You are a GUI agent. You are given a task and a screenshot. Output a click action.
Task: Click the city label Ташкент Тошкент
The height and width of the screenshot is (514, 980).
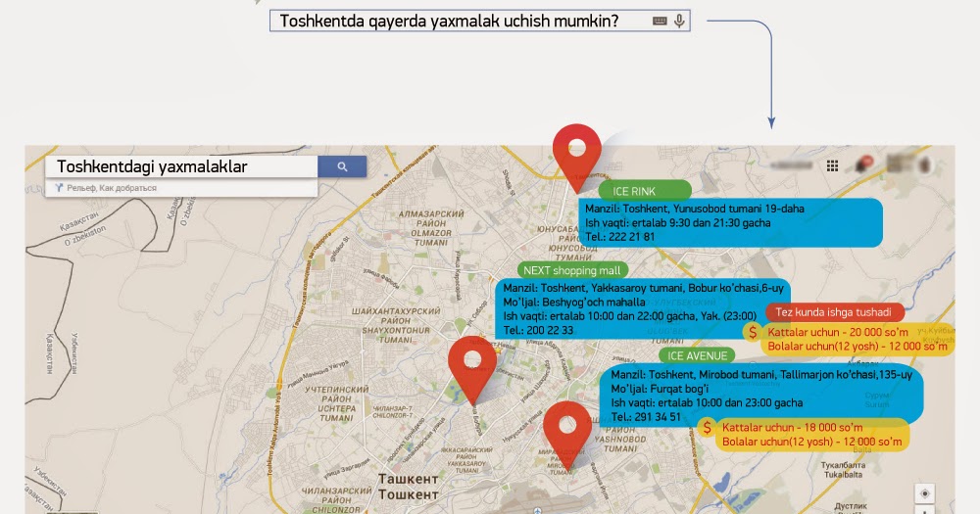[x=408, y=488]
